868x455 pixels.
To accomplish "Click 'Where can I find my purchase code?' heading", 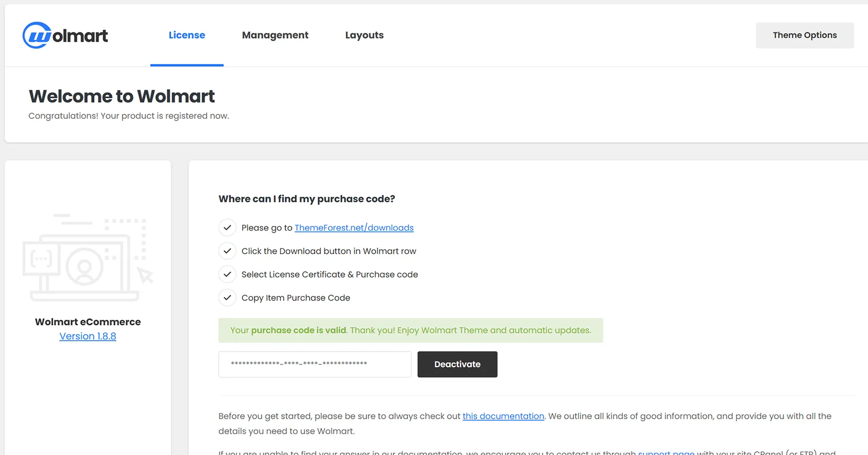I will coord(307,199).
